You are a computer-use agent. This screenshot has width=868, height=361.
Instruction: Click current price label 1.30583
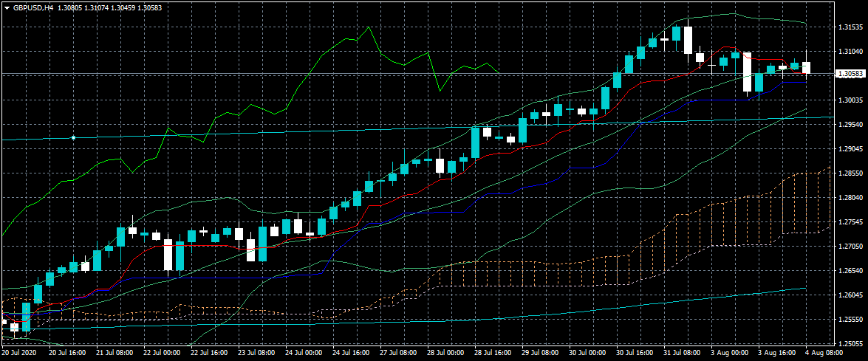850,74
